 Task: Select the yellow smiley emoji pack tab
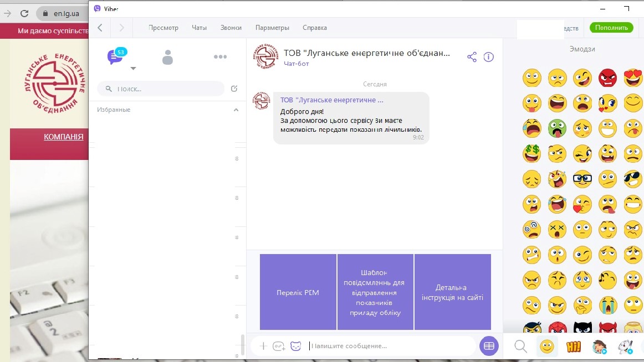tap(547, 347)
